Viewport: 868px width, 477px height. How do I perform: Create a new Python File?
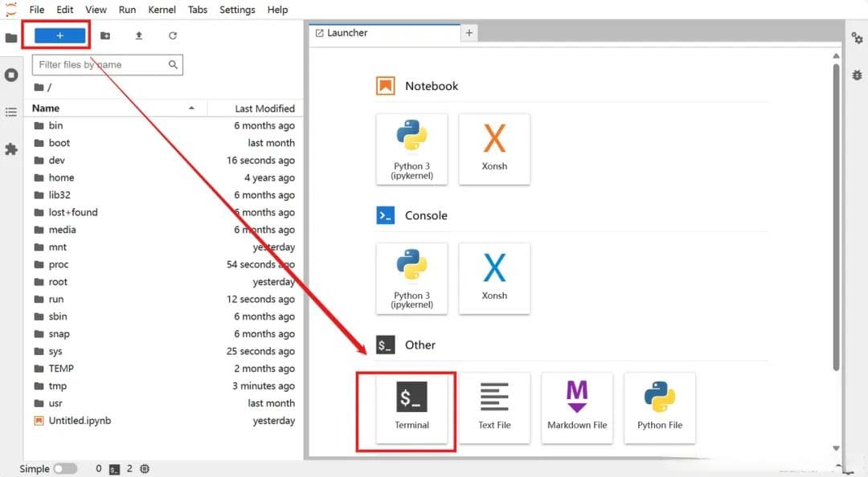pyautogui.click(x=659, y=408)
